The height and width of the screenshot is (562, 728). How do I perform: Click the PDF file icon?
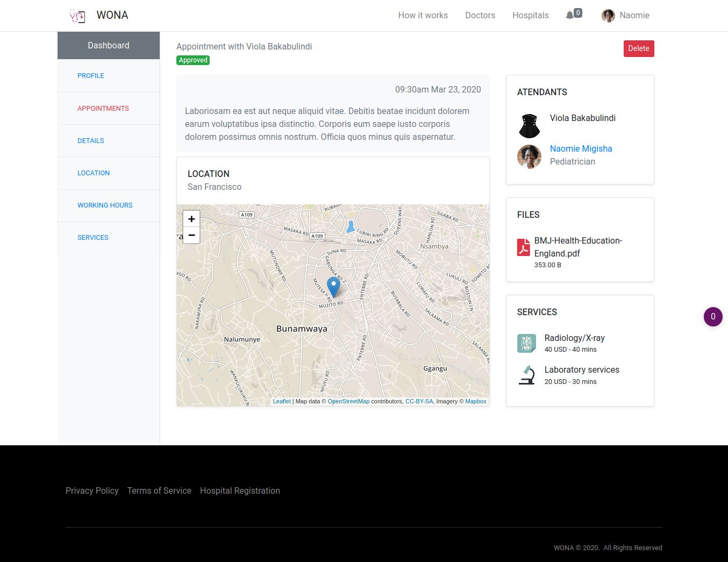click(x=523, y=247)
